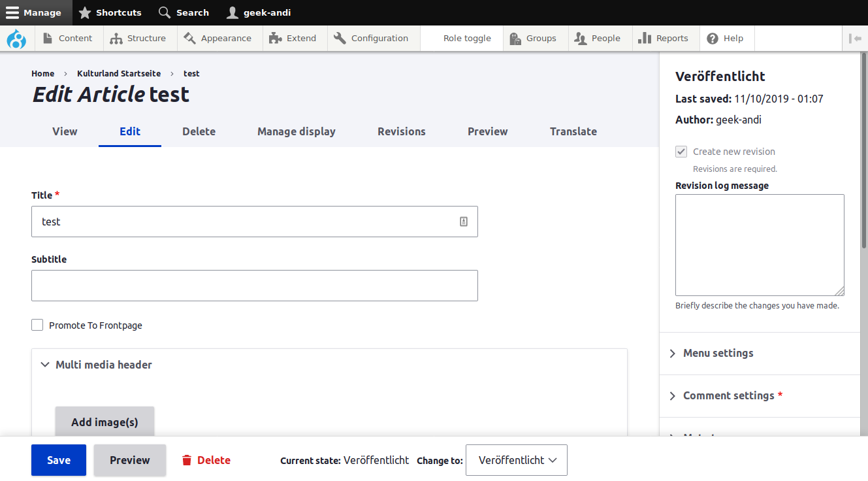Click the Shortcuts star icon
868x481 pixels.
click(x=84, y=12)
